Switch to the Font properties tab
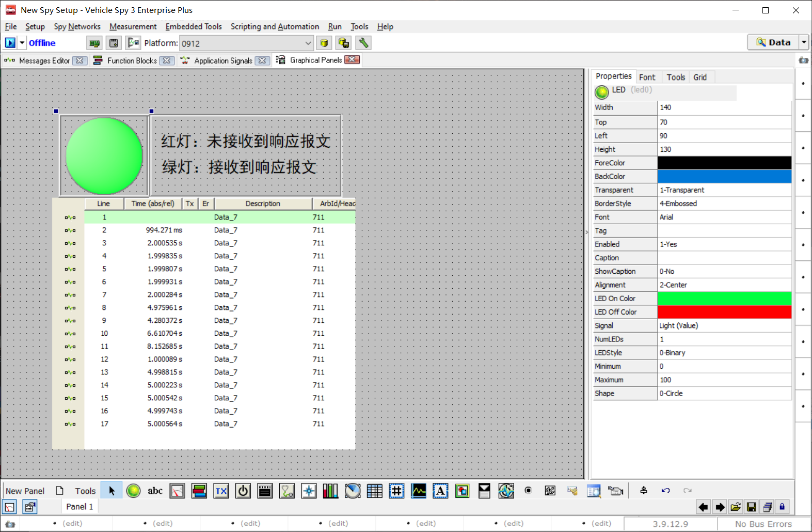This screenshot has height=532, width=812. point(647,77)
